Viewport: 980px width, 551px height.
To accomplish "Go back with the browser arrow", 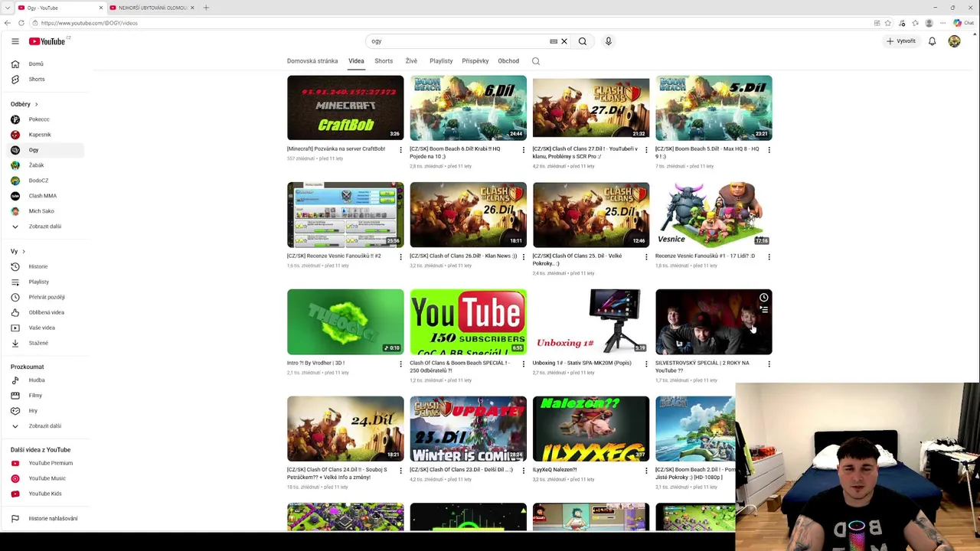I will tap(8, 23).
